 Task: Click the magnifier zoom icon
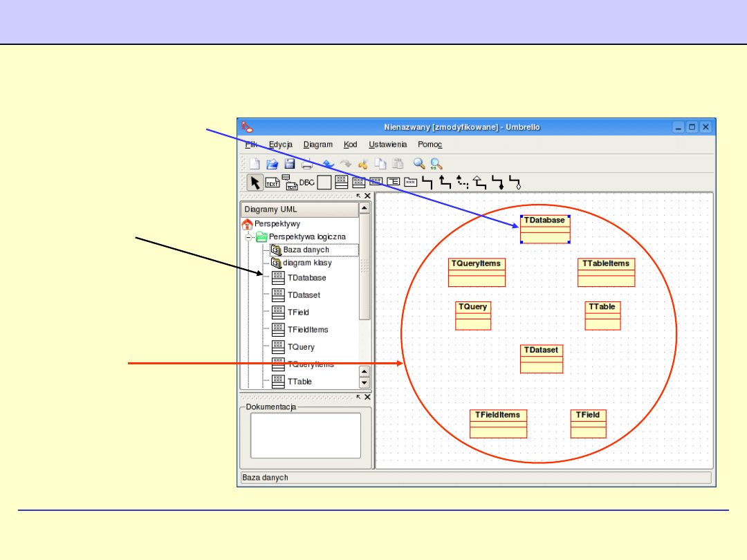pyautogui.click(x=418, y=164)
